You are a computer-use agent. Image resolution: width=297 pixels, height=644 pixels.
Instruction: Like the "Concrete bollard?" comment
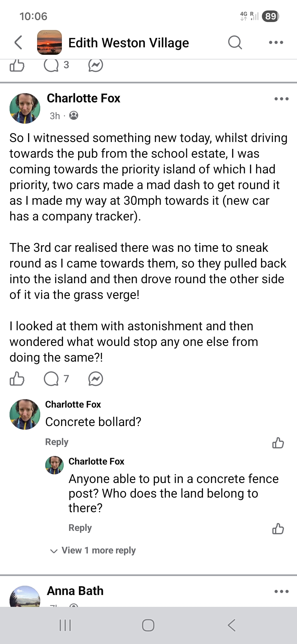tap(278, 443)
